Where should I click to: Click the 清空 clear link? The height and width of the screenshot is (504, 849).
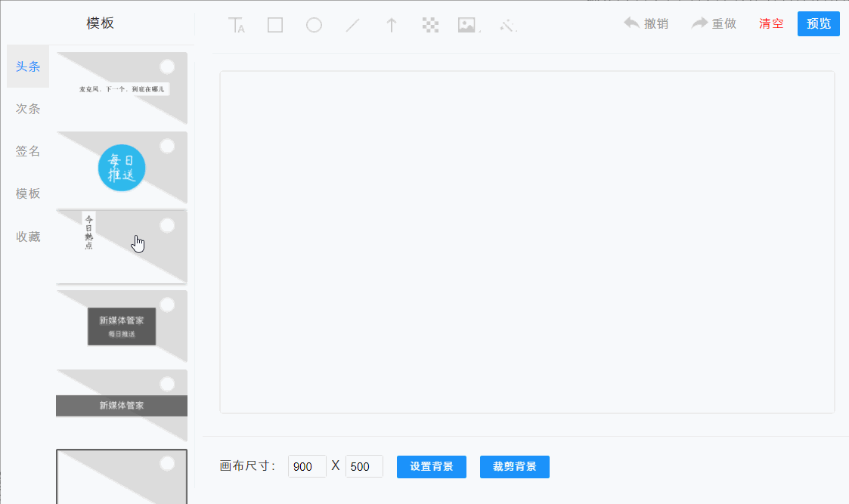770,23
